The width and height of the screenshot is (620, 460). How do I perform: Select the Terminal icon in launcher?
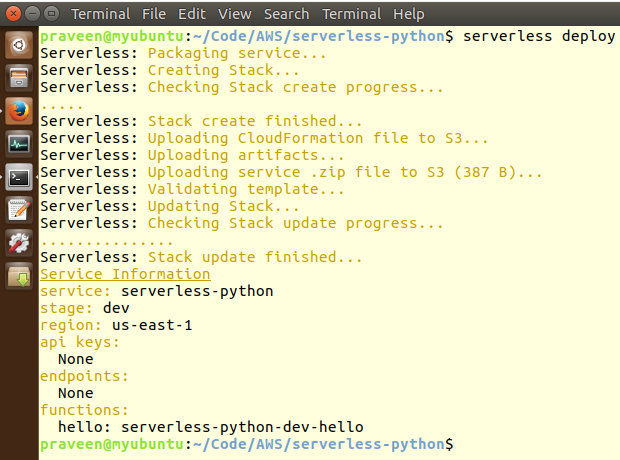click(x=19, y=177)
